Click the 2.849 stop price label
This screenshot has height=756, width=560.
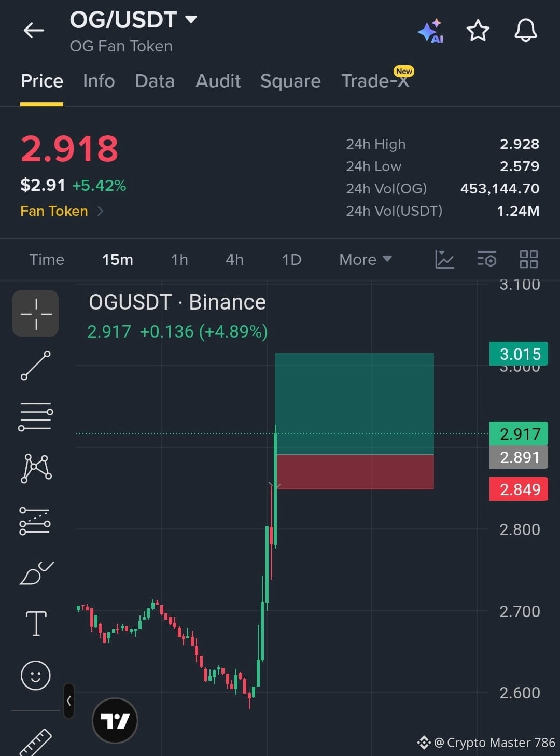click(519, 489)
